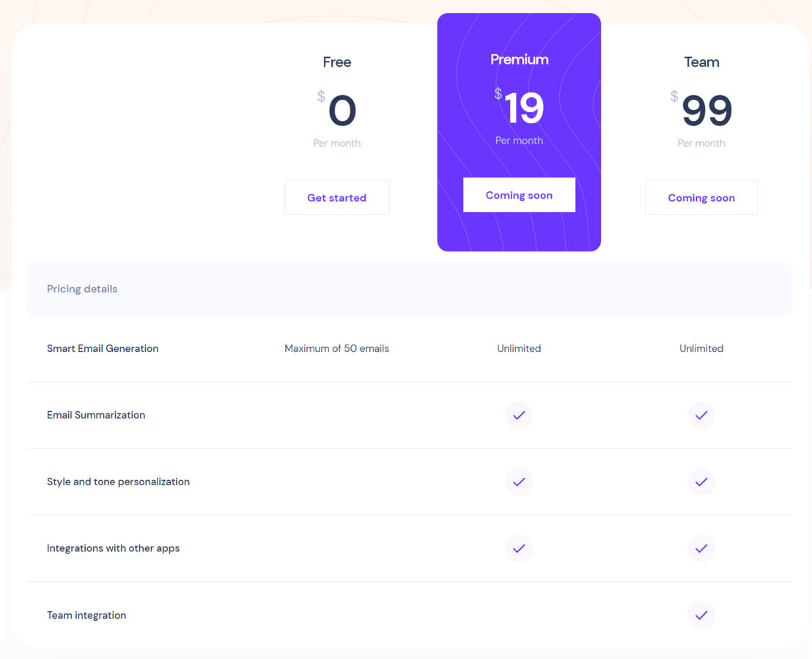Click Team checkmark for Style and tone personalization

pos(701,482)
